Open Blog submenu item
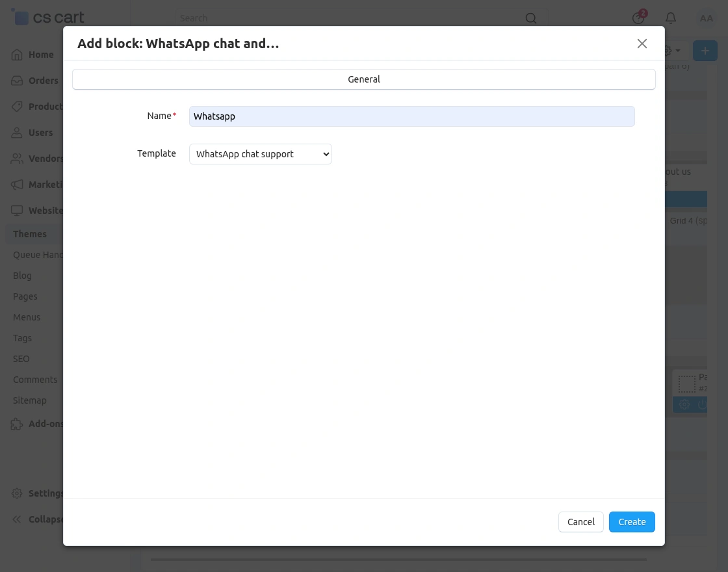 tap(22, 276)
